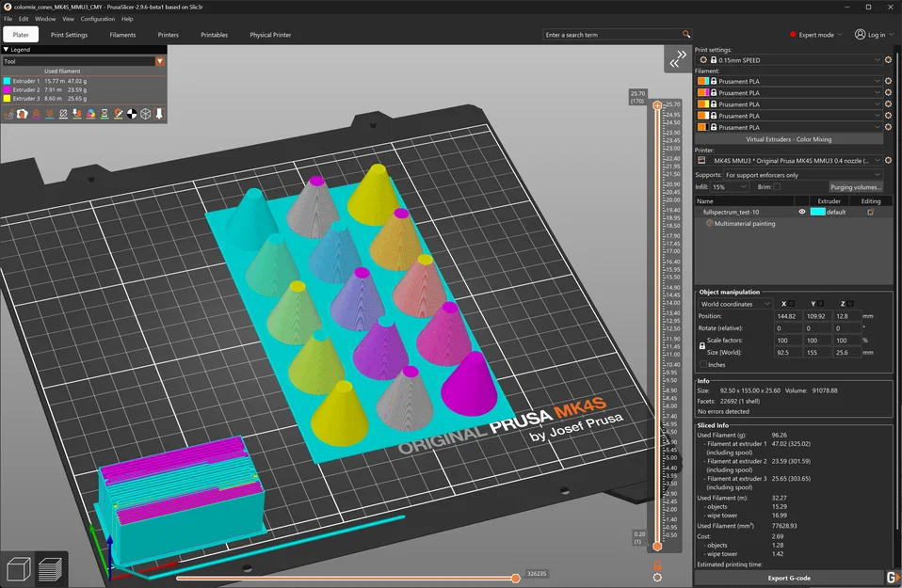Open printer MK4S MMU3 dropdown
Screen dimensions: 902x588
coord(789,160)
